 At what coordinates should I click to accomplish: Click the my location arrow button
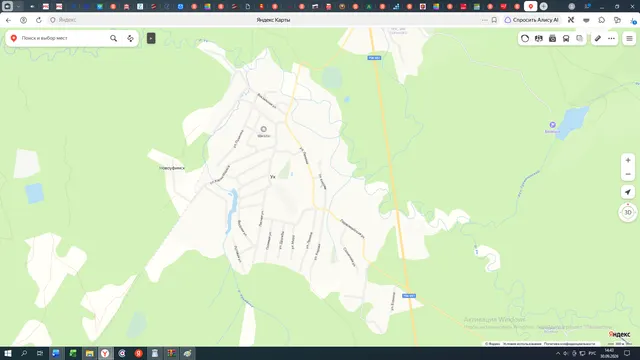click(628, 192)
